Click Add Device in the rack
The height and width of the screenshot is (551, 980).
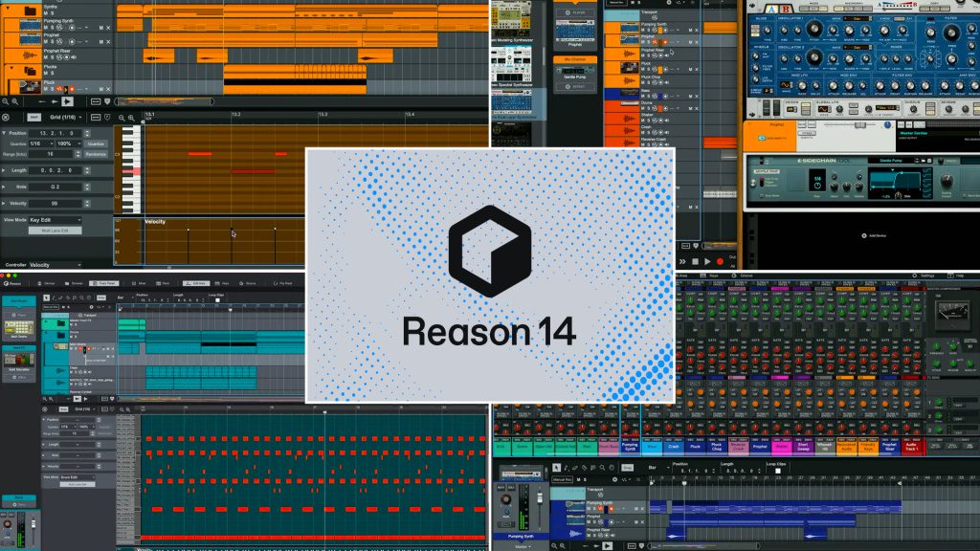874,236
